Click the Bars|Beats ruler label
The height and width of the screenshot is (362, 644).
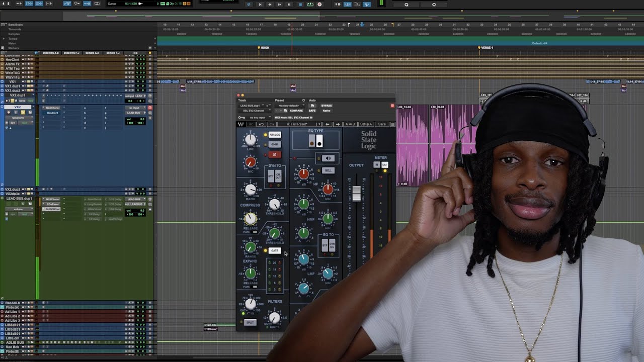(x=15, y=25)
